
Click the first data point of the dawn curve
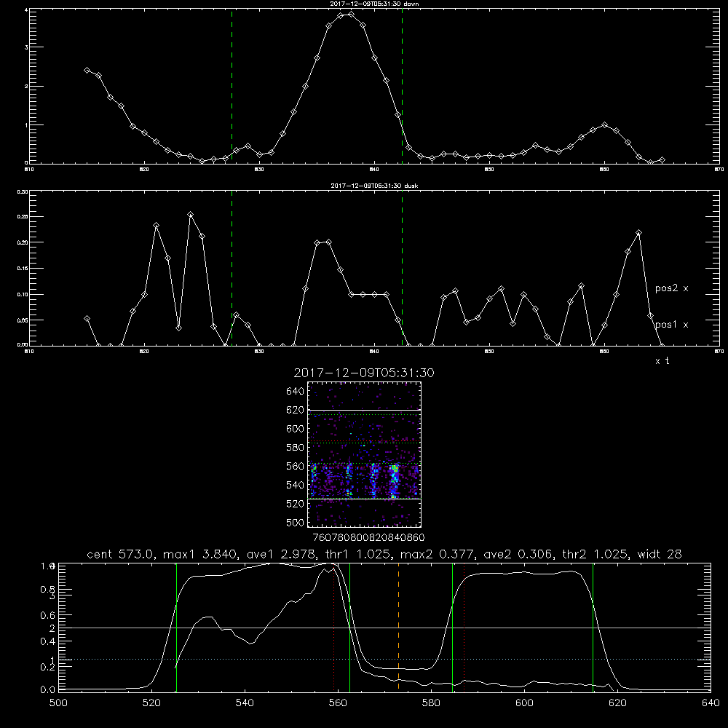[x=87, y=70]
